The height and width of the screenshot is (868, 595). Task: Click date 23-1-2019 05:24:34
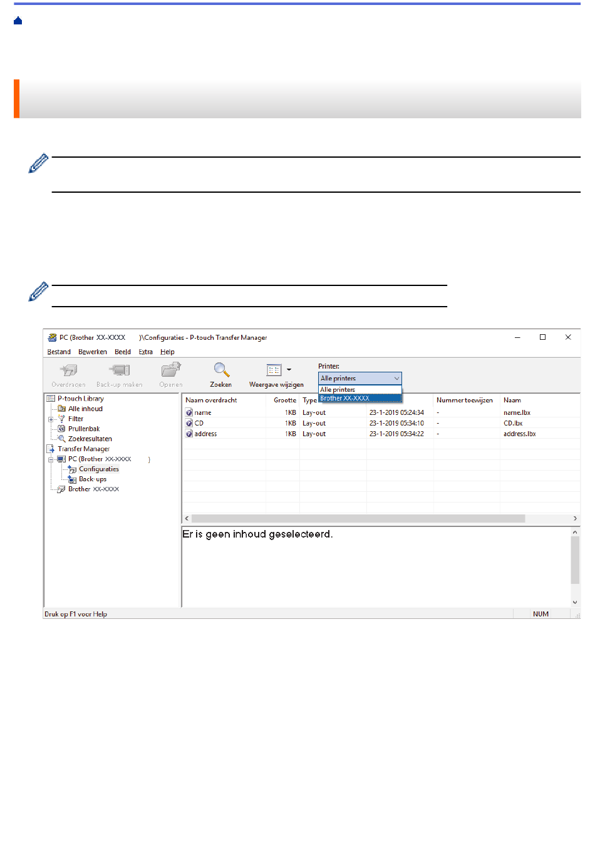coord(396,412)
